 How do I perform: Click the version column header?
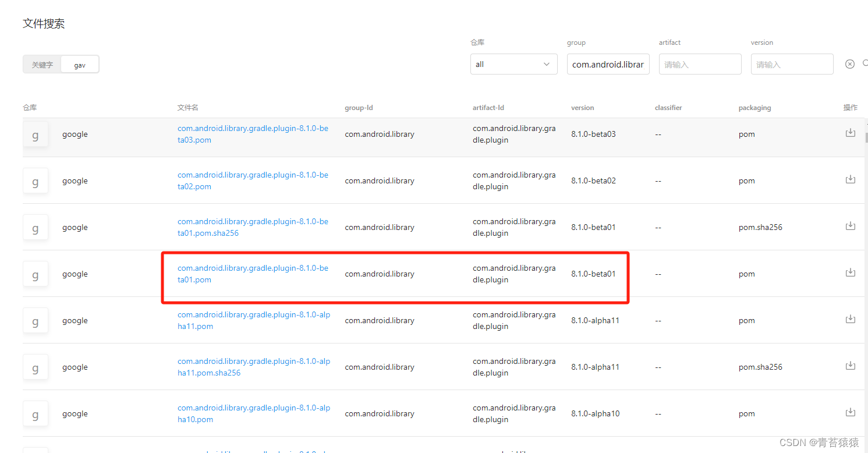point(583,108)
